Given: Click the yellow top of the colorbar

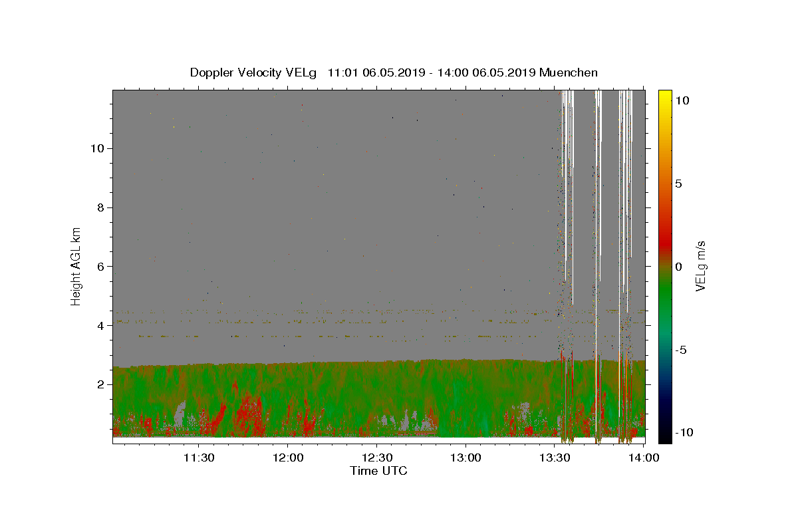Looking at the screenshot, I should (664, 96).
